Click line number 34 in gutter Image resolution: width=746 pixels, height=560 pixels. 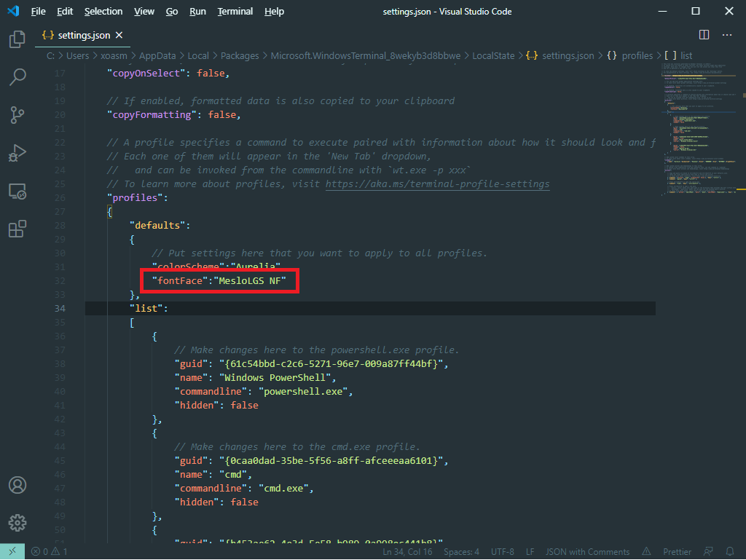click(60, 309)
